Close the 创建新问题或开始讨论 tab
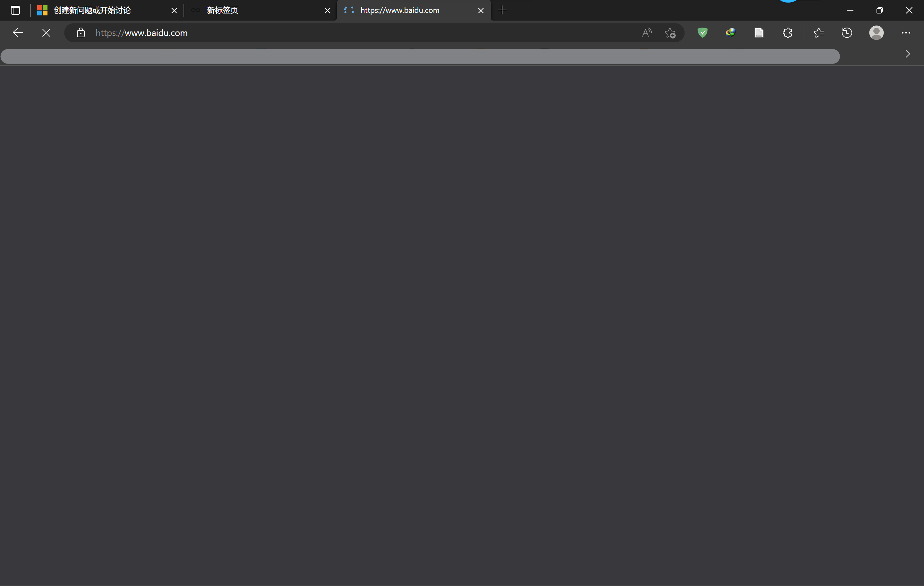 [x=174, y=11]
